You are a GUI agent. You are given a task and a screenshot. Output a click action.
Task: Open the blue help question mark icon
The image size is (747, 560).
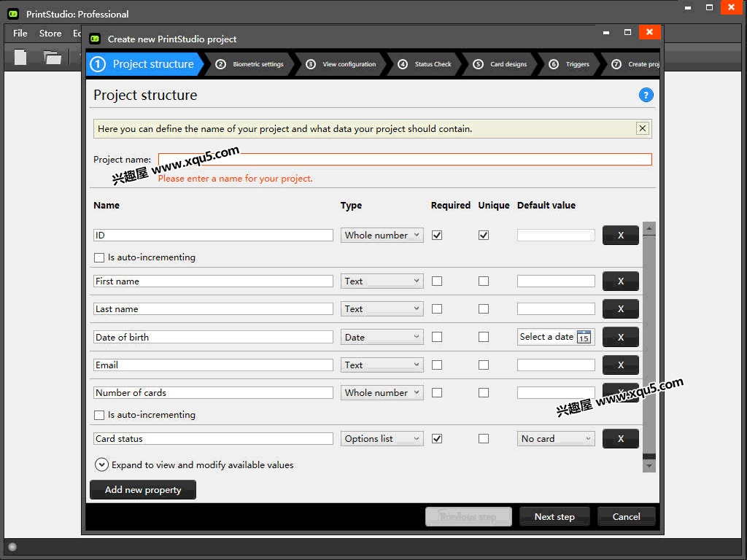coord(646,96)
